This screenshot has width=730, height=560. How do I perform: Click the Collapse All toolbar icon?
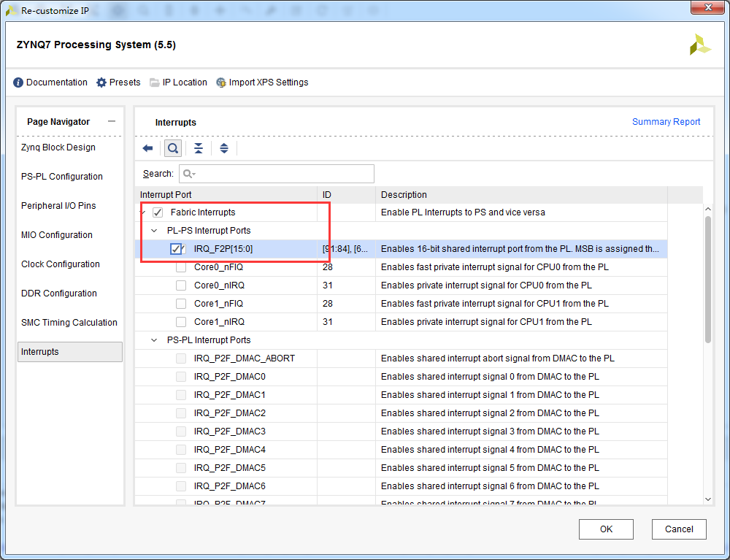tap(199, 148)
